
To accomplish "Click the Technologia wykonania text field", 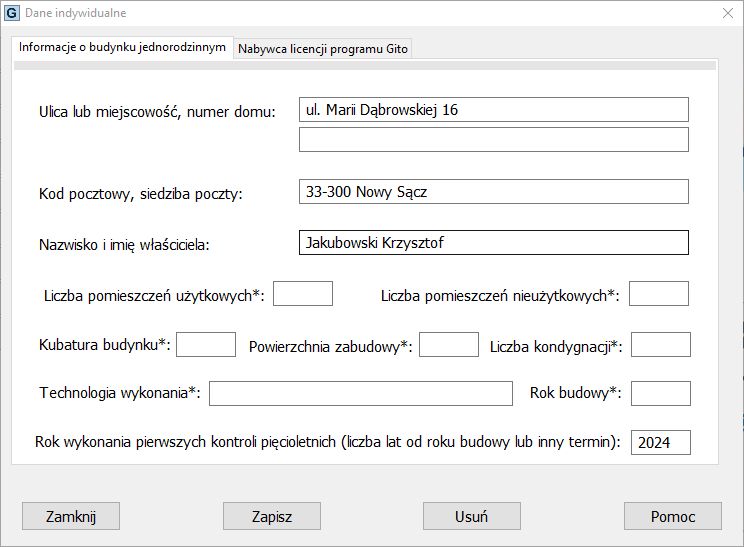I will tap(361, 394).
